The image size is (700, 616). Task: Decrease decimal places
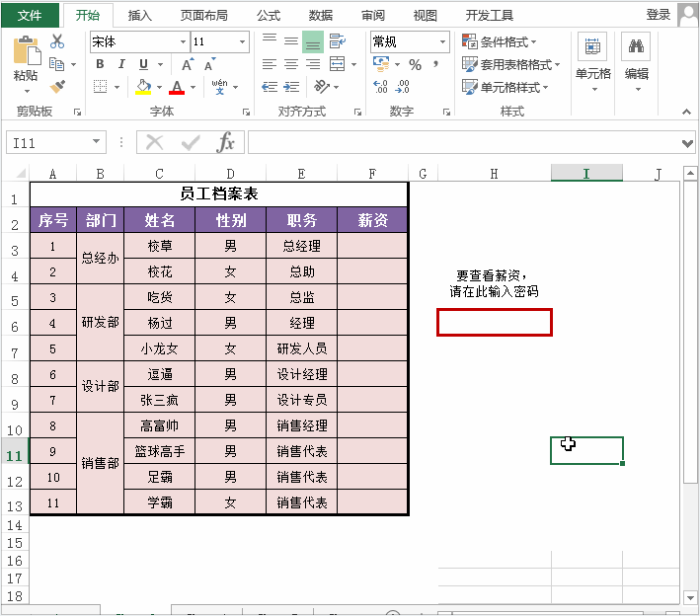coord(402,87)
